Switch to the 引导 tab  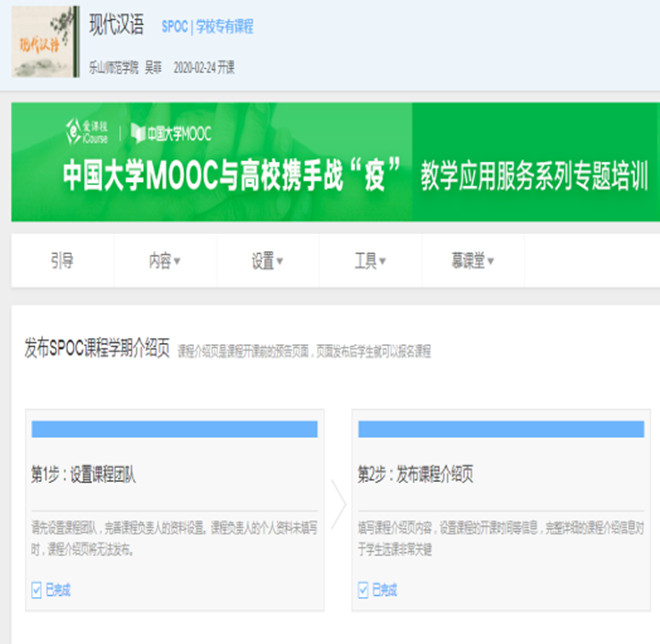(x=62, y=261)
